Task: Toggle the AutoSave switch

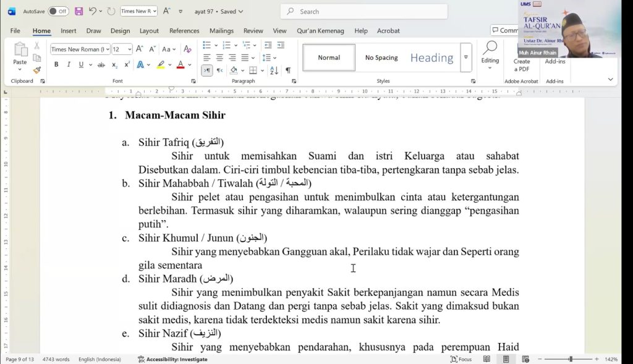Action: 58,11
